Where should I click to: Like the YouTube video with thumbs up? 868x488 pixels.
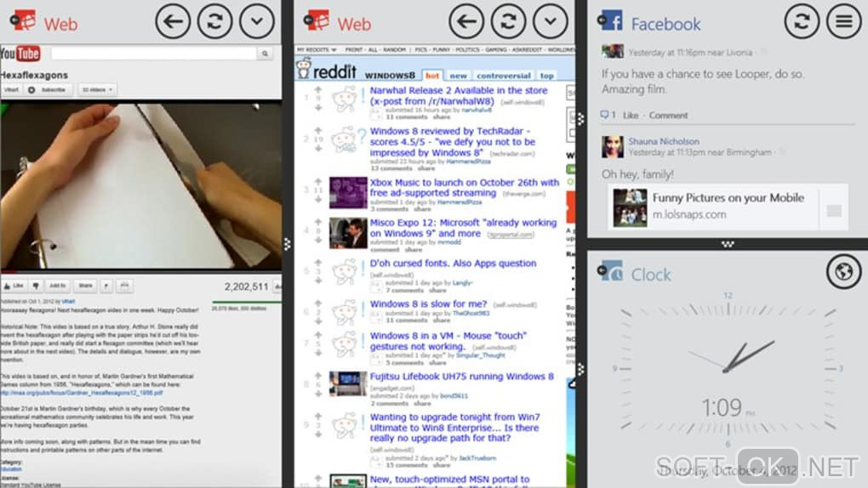pos(14,286)
